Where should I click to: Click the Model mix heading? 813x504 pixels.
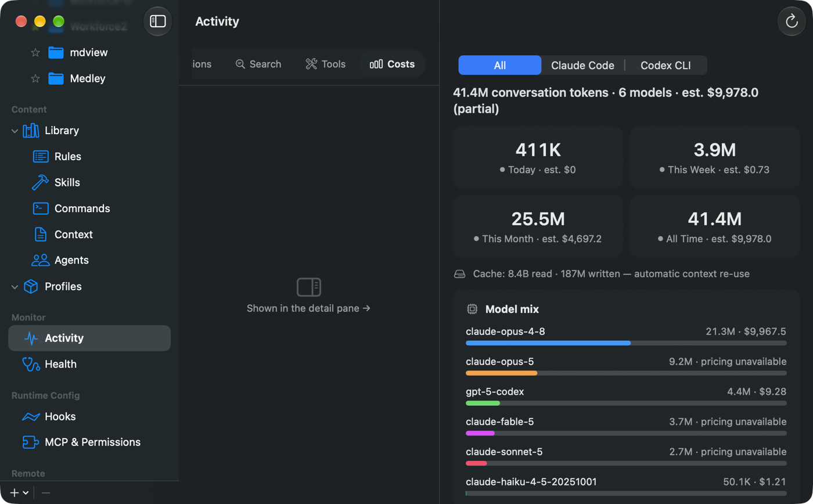[x=512, y=309]
